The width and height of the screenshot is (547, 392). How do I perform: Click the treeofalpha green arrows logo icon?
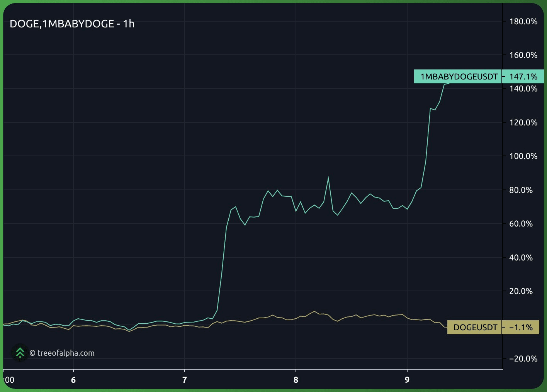[20, 353]
